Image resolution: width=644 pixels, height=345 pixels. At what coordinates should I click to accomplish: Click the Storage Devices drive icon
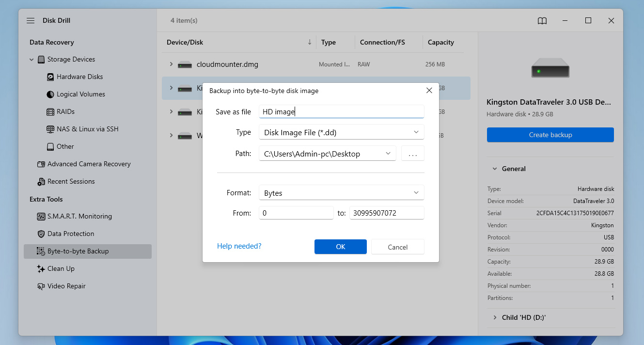[41, 60]
